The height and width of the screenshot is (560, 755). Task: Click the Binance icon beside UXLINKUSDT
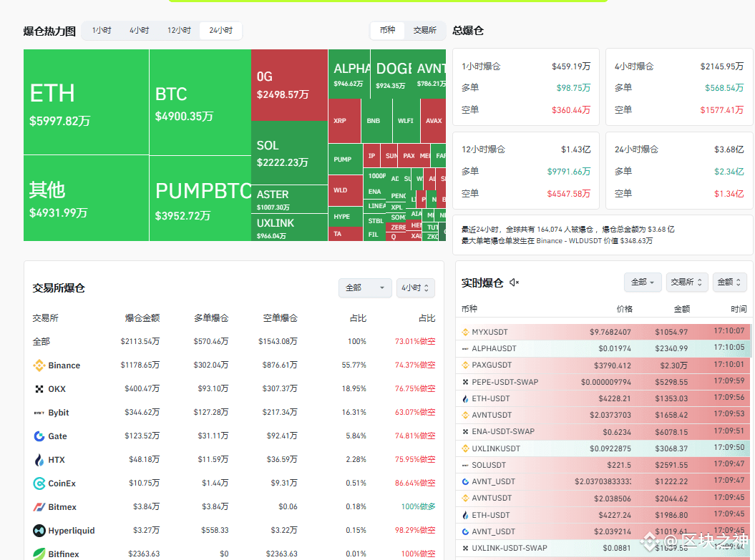[465, 448]
